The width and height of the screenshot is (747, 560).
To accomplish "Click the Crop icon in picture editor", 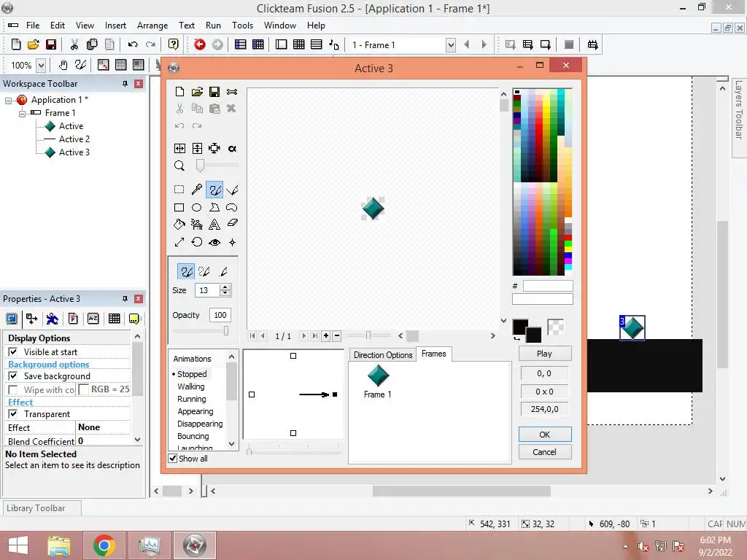I will [214, 149].
